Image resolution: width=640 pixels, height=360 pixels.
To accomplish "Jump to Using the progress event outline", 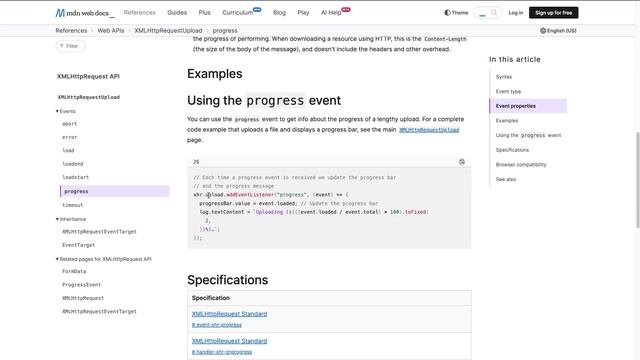I will [528, 135].
